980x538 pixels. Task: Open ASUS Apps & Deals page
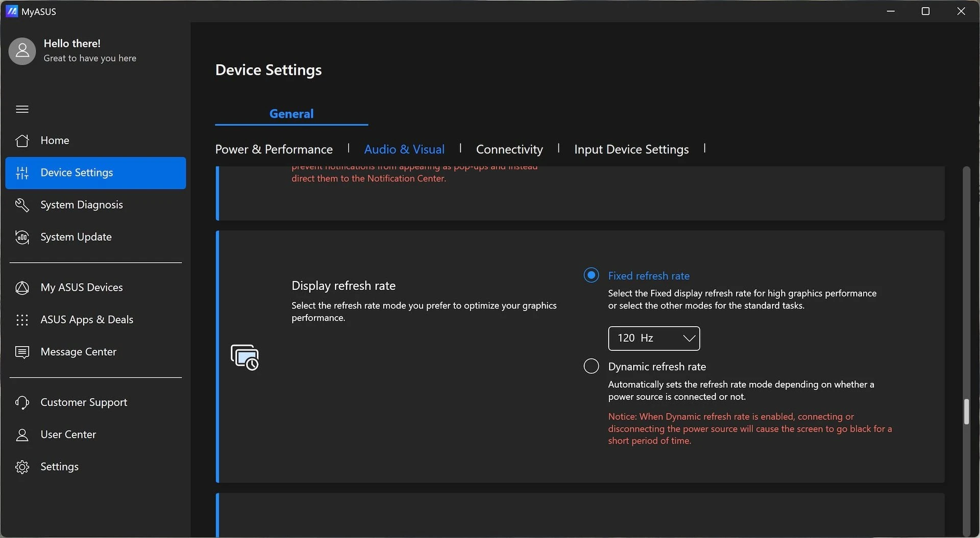click(95, 320)
